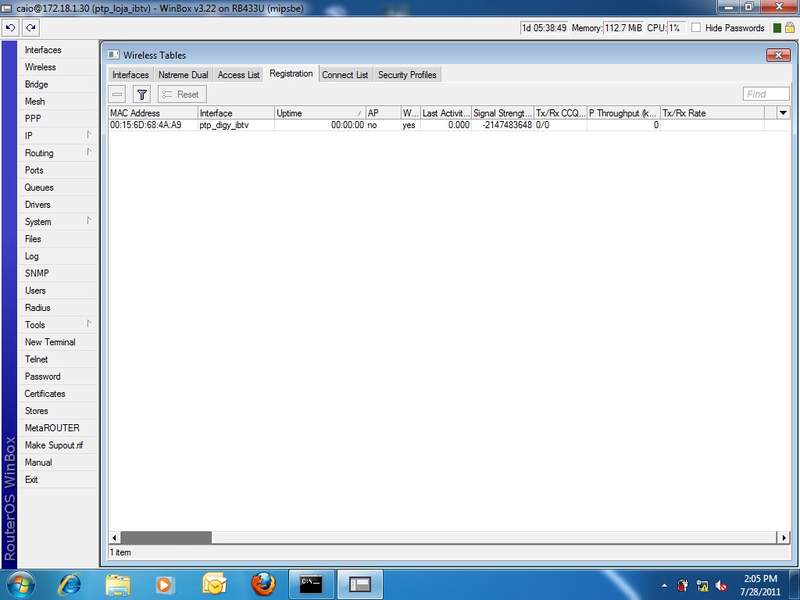Expand the System submenu
Image resolution: width=800 pixels, height=600 pixels.
(89, 221)
